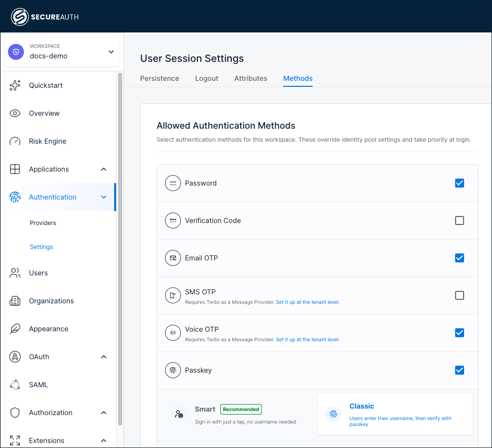The image size is (492, 448).
Task: Open Overview via the eye icon
Action: (x=15, y=113)
